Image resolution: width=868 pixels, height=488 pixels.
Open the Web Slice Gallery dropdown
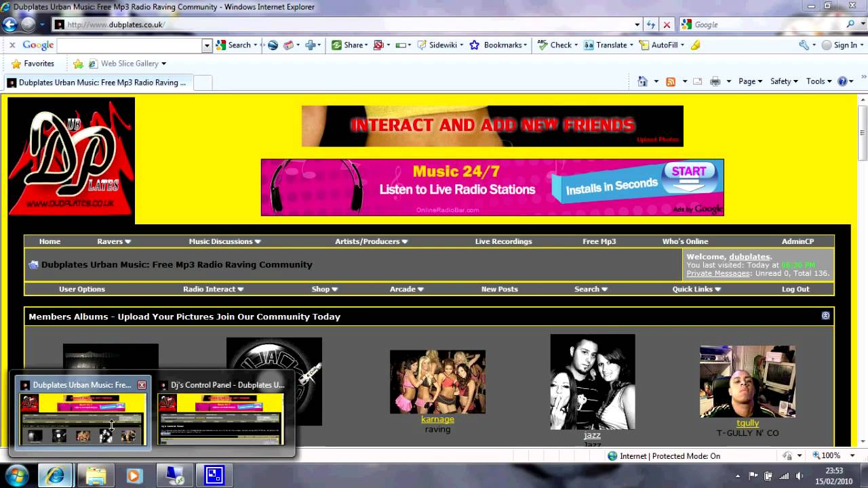(x=127, y=64)
